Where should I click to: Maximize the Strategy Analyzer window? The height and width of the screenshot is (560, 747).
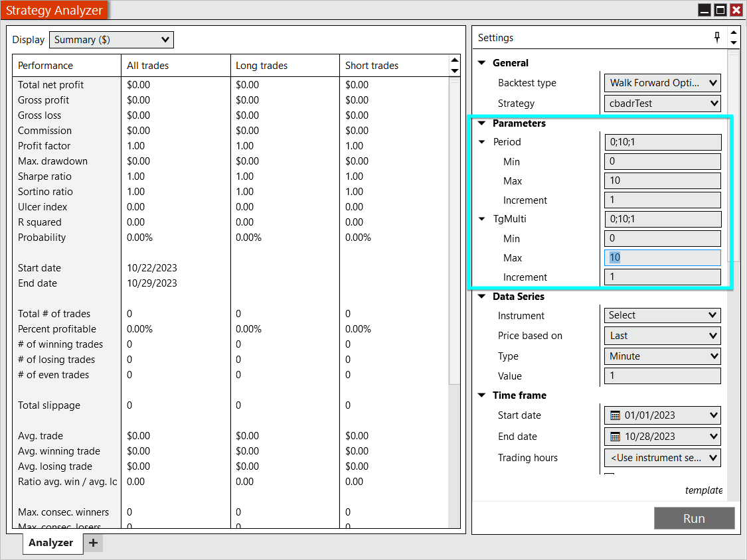720,10
